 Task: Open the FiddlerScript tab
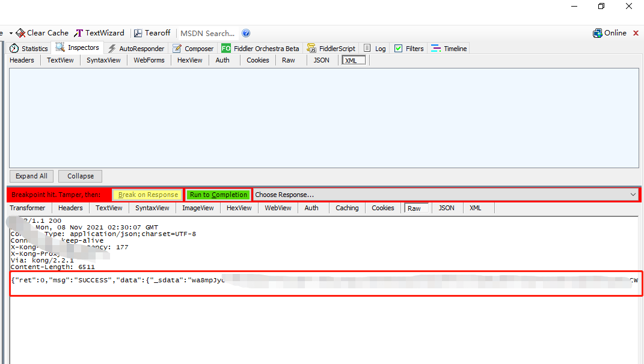coord(331,49)
